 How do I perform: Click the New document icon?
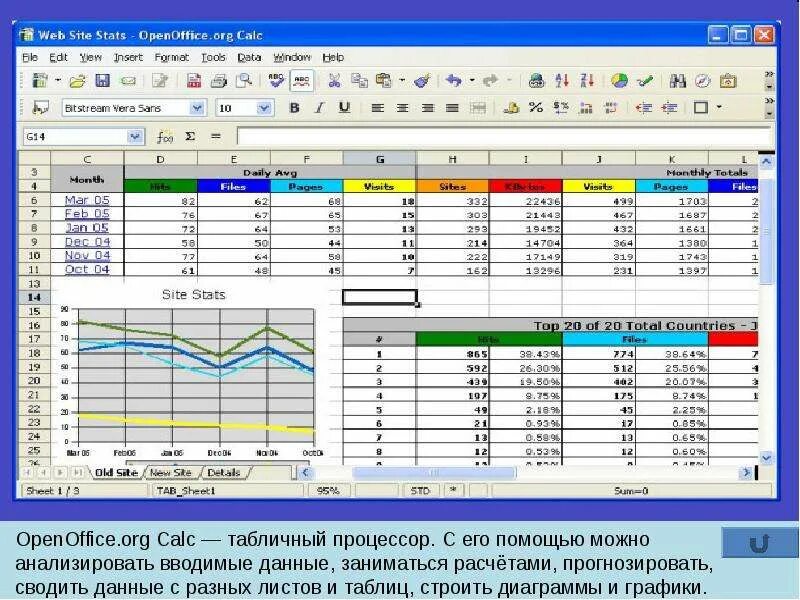click(x=40, y=81)
